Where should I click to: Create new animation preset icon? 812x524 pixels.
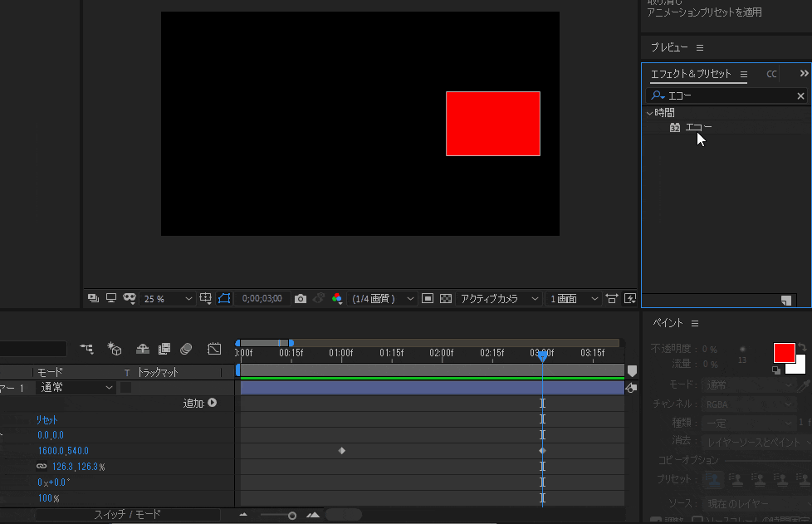[x=786, y=301]
